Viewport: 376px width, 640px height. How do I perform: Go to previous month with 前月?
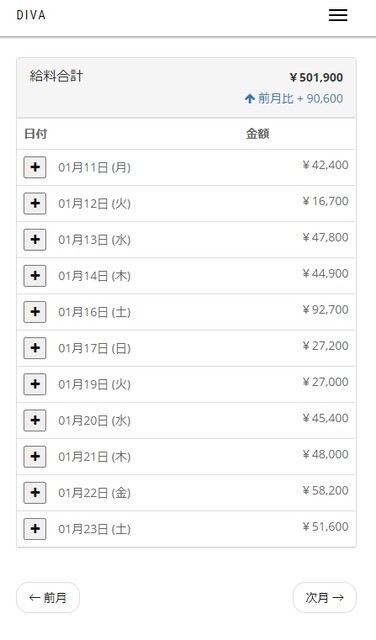tap(48, 598)
